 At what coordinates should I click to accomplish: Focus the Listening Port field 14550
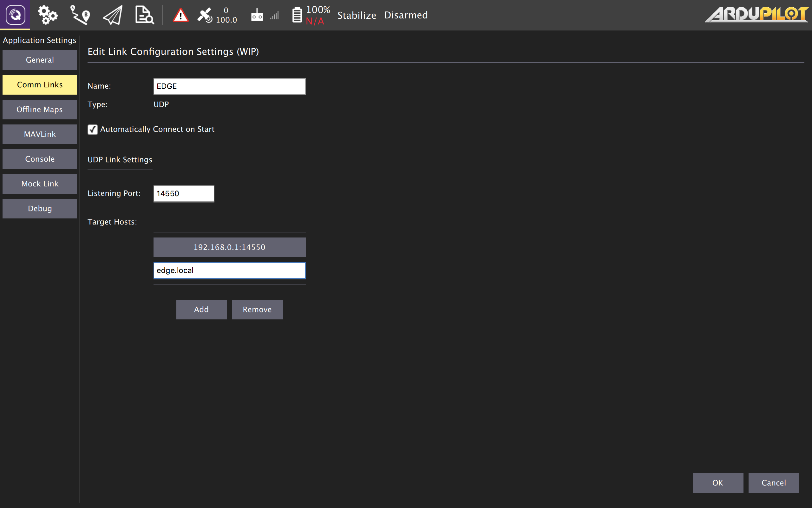pyautogui.click(x=184, y=194)
